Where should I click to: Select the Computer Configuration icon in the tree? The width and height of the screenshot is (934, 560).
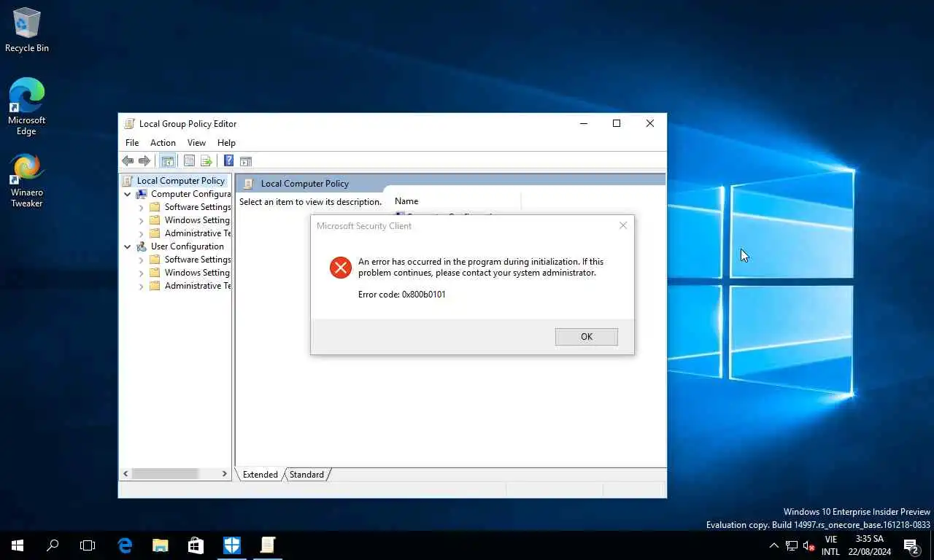point(142,194)
